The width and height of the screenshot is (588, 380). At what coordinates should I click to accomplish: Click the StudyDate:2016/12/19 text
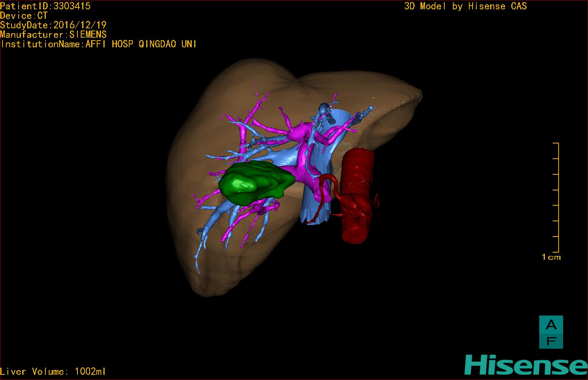point(53,25)
